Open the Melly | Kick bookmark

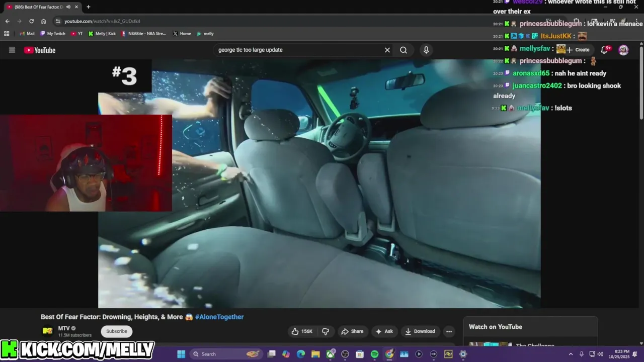click(102, 34)
